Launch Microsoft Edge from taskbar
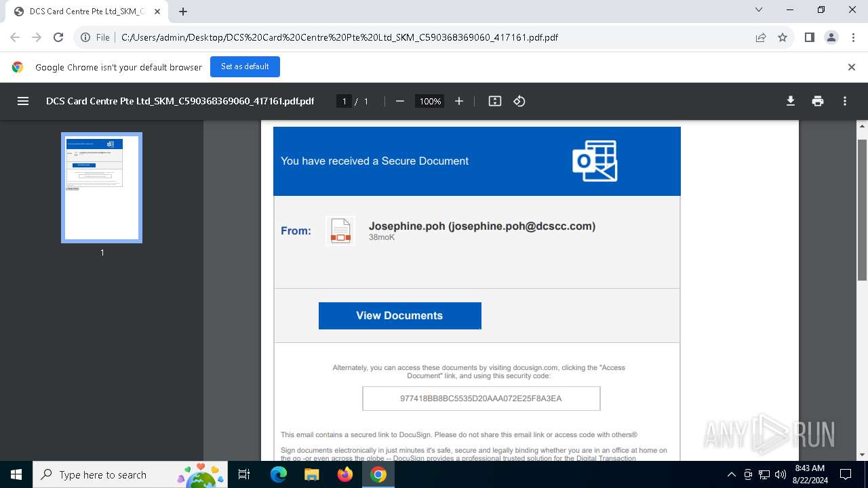 click(279, 474)
